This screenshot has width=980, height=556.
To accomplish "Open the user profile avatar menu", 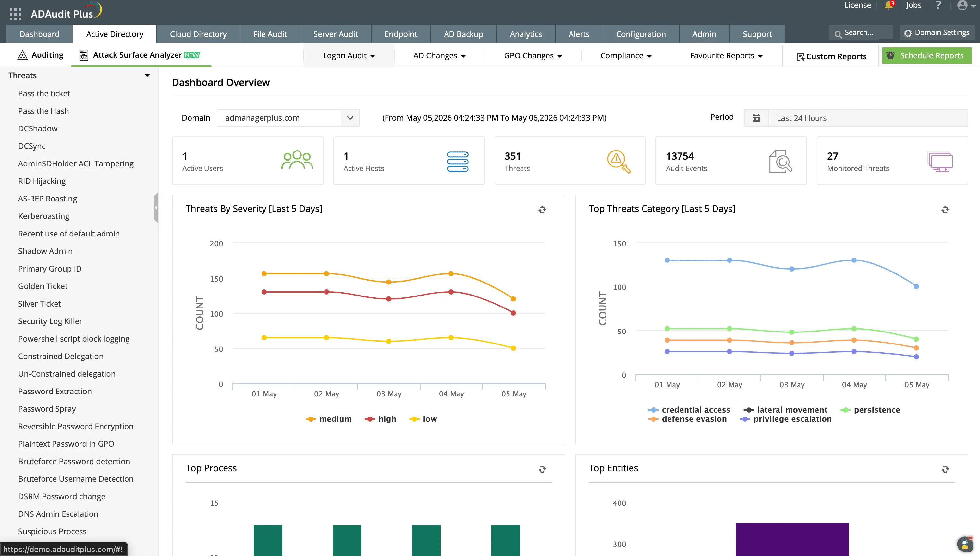I will (966, 5).
